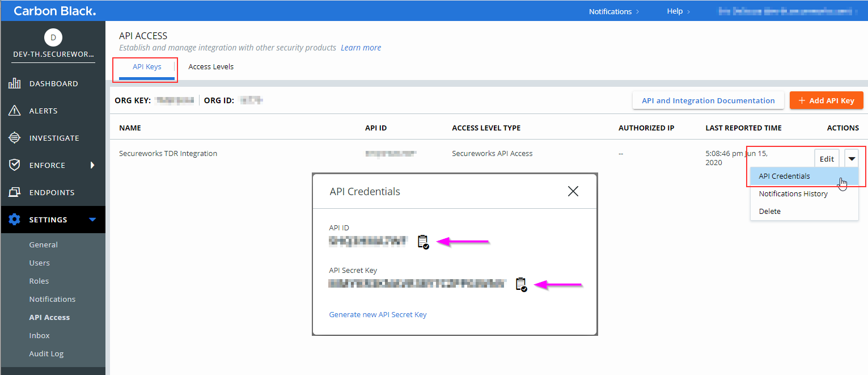Image resolution: width=868 pixels, height=375 pixels.
Task: Click the ORG KEY label
Action: pyautogui.click(x=133, y=100)
